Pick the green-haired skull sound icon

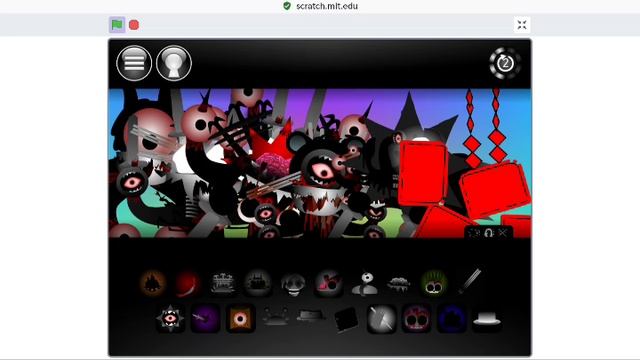pos(434,283)
